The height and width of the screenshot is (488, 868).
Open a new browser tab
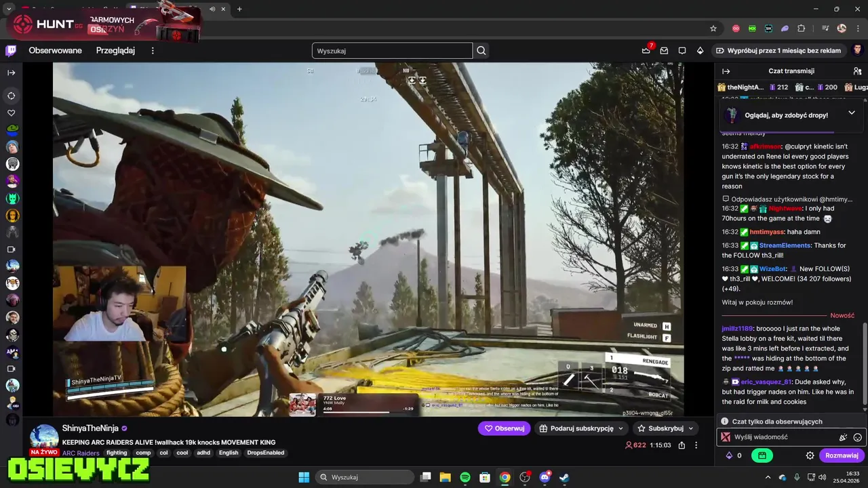tap(239, 9)
